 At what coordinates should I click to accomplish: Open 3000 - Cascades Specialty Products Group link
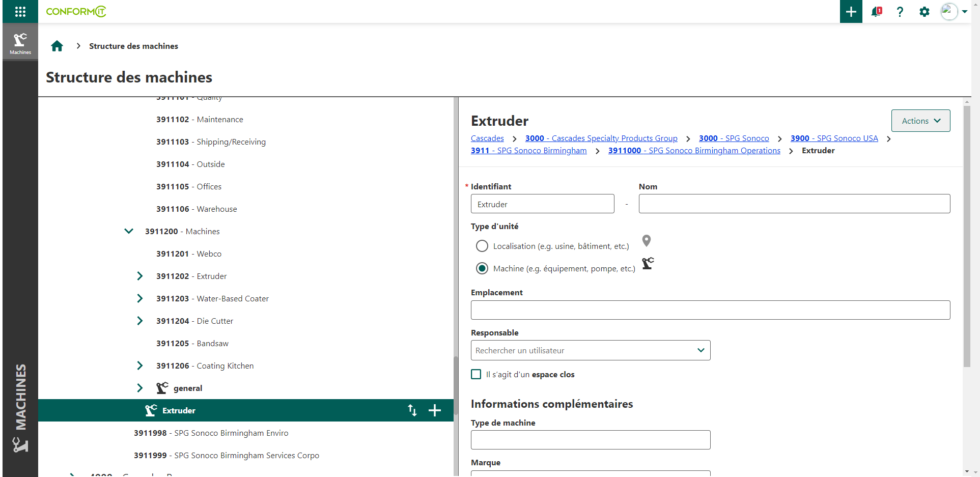point(601,138)
